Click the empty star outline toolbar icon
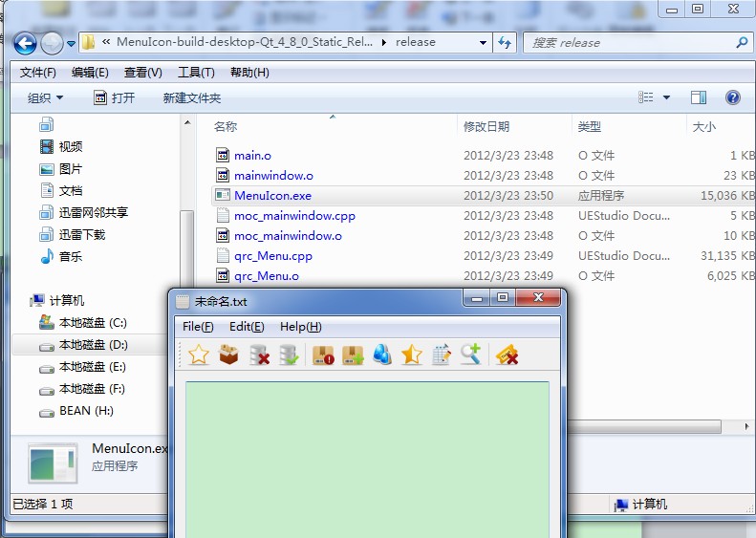Screen dimensions: 756x538 [199, 355]
